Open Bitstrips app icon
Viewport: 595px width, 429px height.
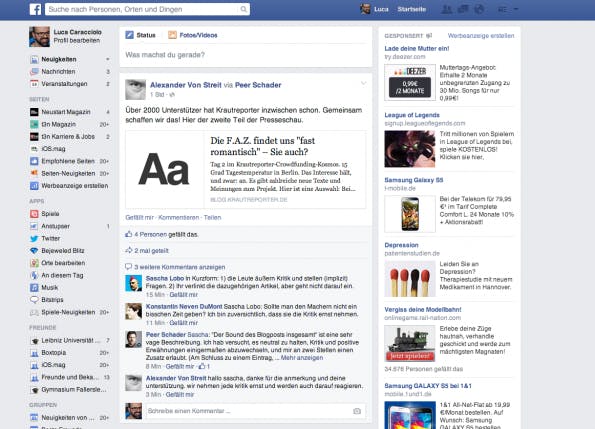coord(34,300)
